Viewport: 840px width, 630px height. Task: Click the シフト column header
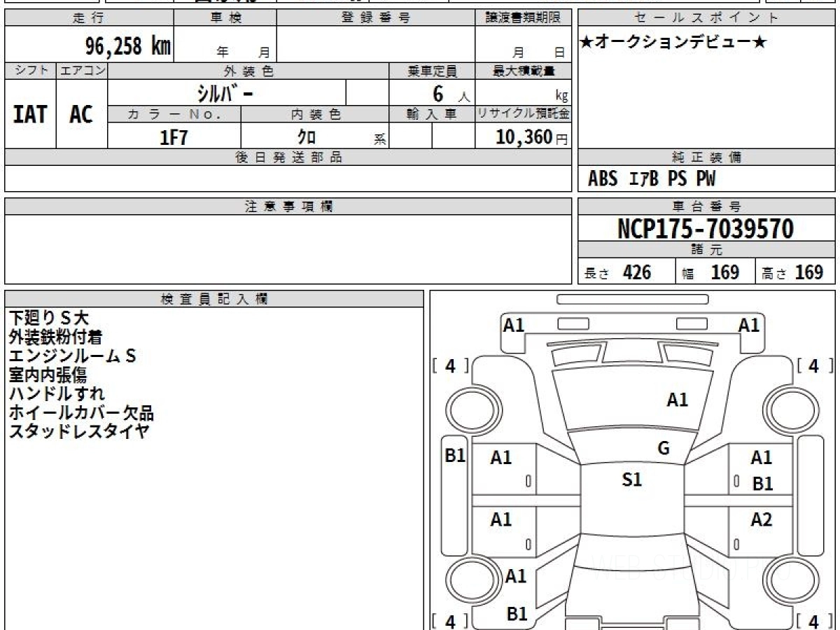30,71
